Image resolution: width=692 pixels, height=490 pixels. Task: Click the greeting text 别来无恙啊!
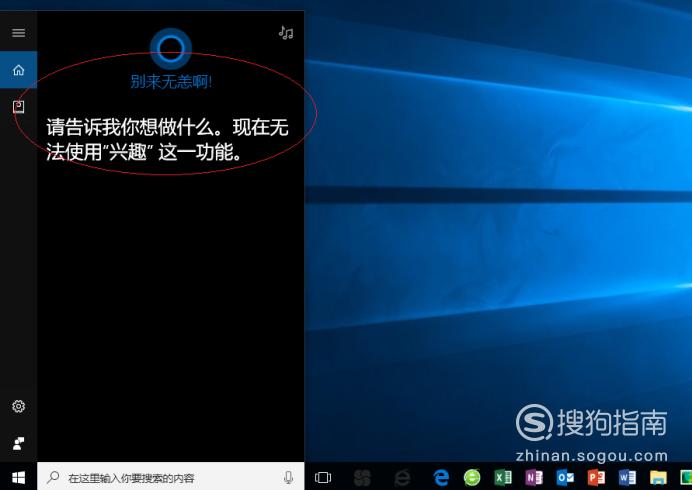172,81
